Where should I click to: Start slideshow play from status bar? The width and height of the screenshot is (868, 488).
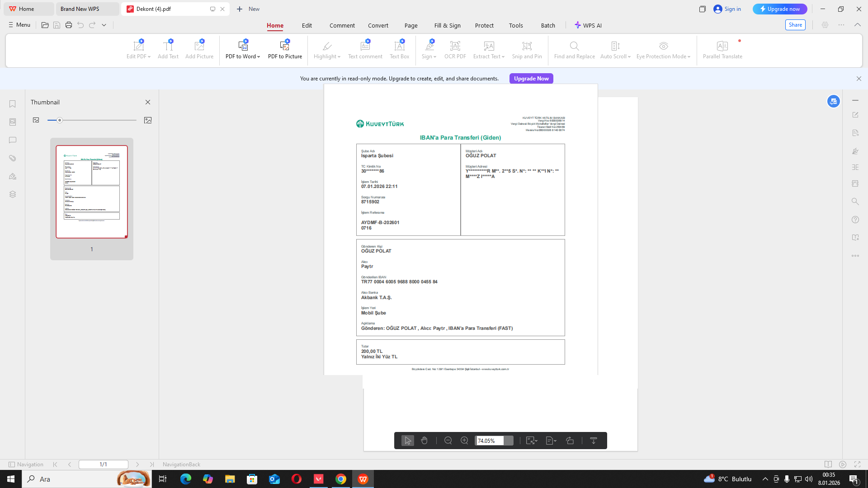tap(843, 465)
